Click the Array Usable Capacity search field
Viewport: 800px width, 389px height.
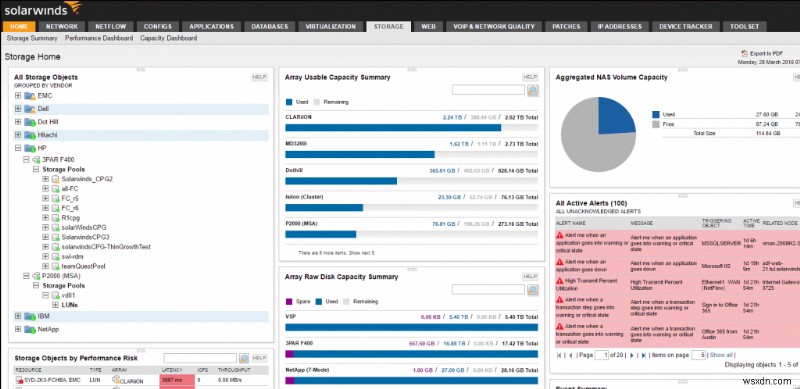coord(488,90)
